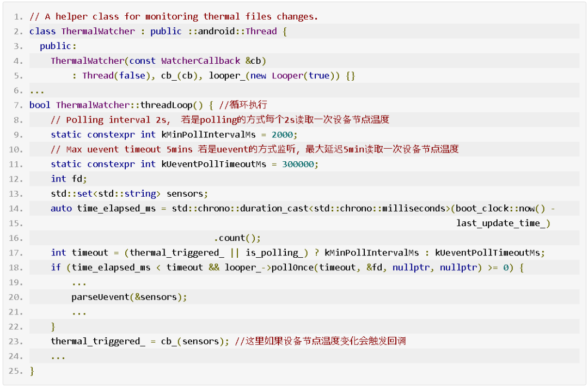The image size is (588, 388).
Task: Click the value 2000 on line 9
Action: (282, 135)
